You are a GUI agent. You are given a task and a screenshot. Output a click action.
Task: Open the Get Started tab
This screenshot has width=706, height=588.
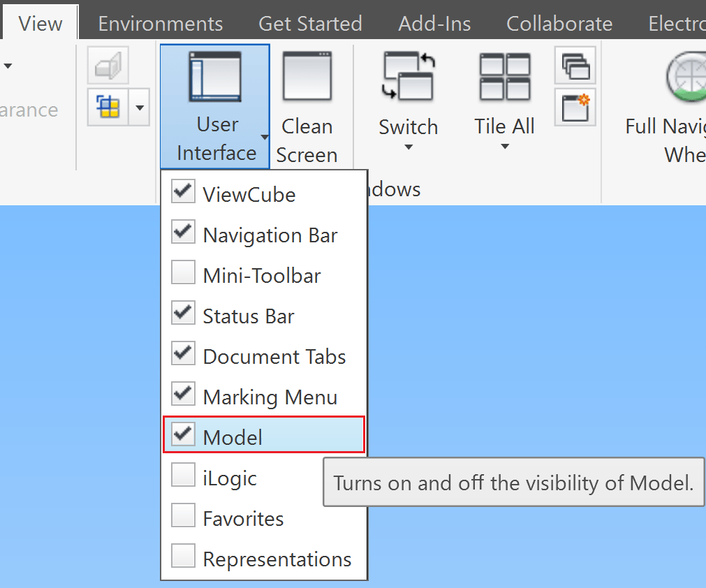pyautogui.click(x=310, y=24)
